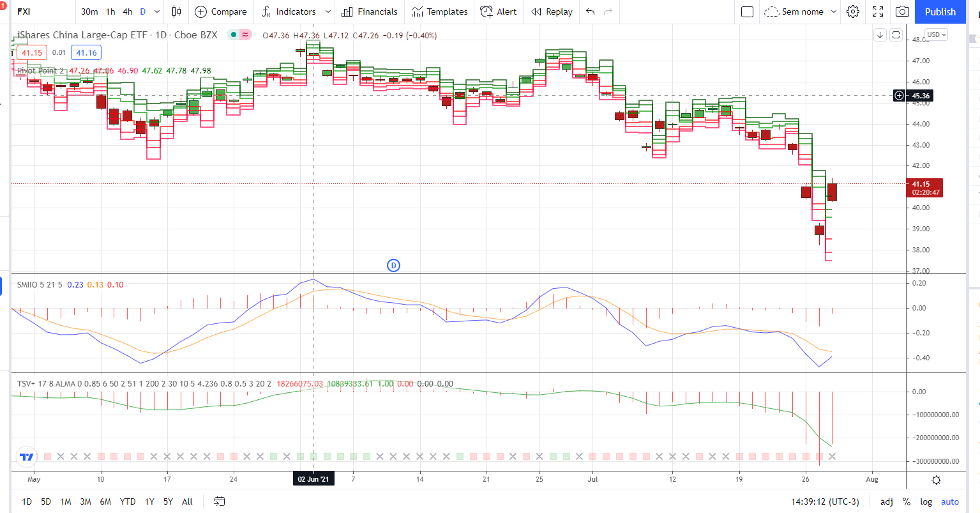Create a new Alert
Viewport: 980px width, 513px height.
pos(499,11)
